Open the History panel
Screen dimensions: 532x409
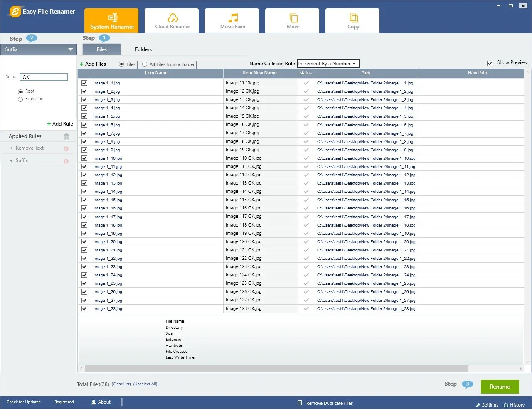tap(514, 405)
